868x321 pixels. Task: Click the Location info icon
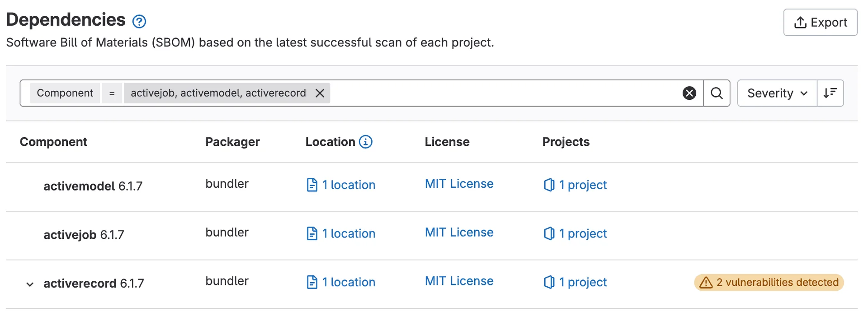[x=366, y=142]
